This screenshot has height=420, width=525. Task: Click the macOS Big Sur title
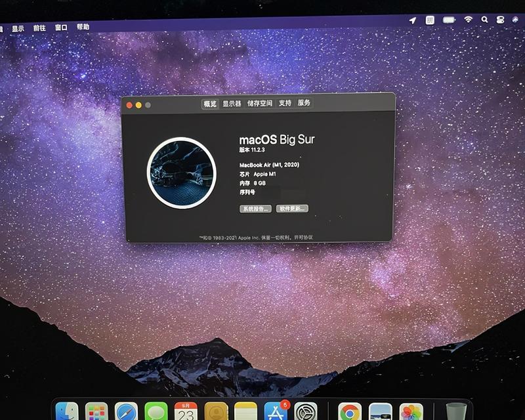point(277,139)
